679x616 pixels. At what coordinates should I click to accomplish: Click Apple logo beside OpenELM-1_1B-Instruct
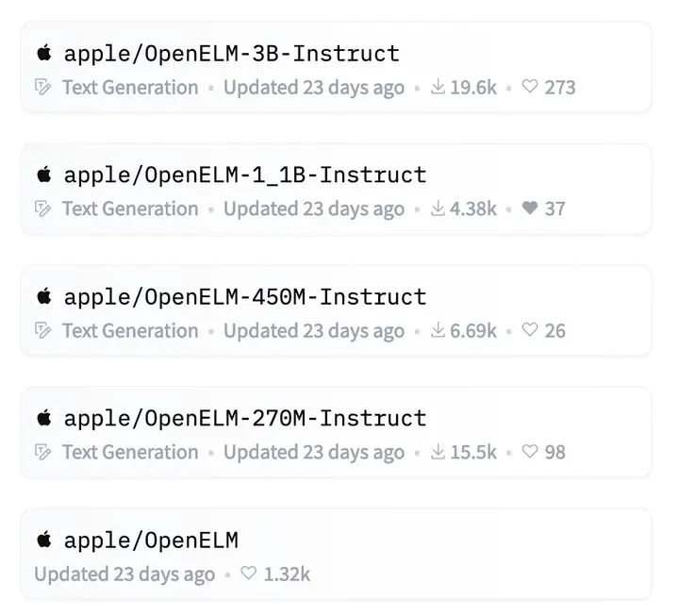(x=43, y=175)
